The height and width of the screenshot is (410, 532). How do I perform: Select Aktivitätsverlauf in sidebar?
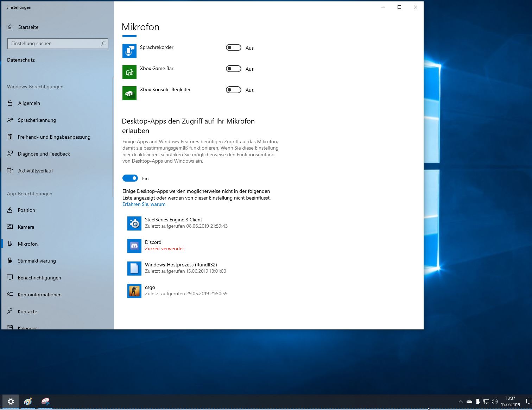(57, 171)
